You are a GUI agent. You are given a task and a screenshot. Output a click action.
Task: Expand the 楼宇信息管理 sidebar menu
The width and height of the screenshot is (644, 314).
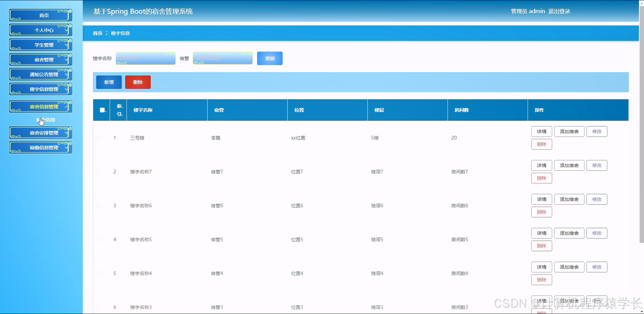tap(41, 89)
